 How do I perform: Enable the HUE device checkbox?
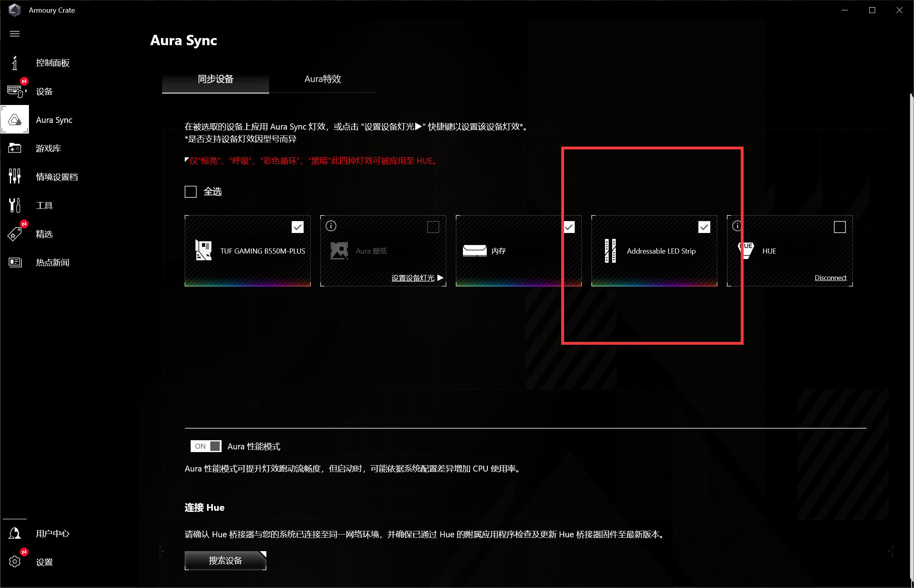(x=839, y=227)
